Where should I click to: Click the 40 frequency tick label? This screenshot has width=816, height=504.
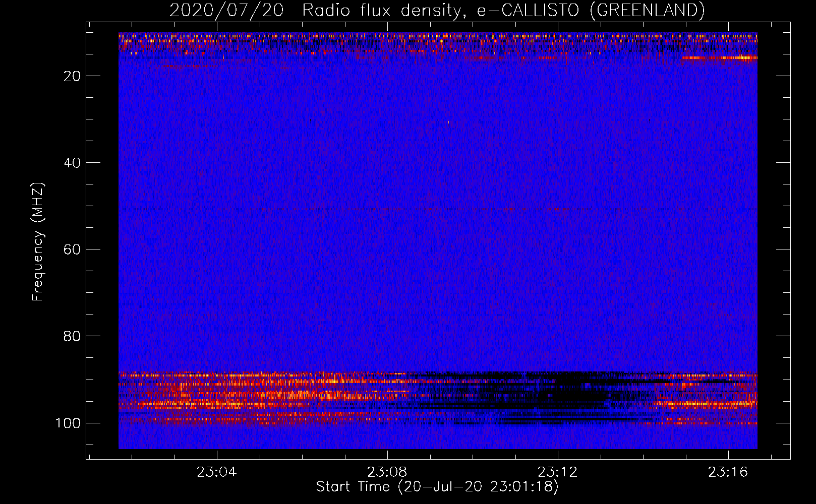click(x=72, y=163)
